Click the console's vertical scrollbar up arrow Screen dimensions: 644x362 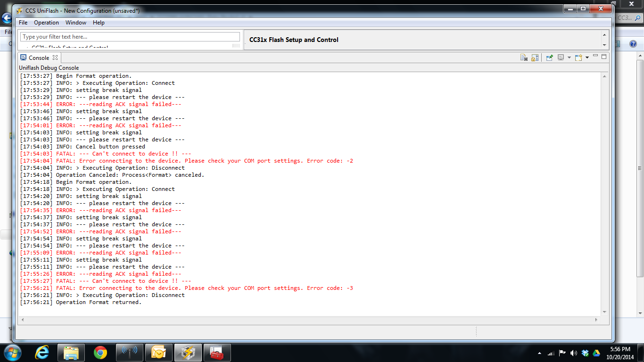pyautogui.click(x=605, y=76)
